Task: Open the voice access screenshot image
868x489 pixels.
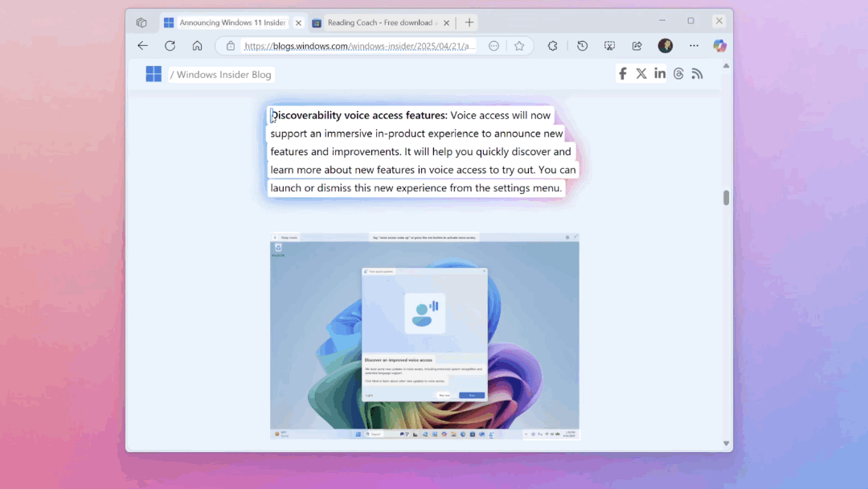Action: (x=424, y=336)
